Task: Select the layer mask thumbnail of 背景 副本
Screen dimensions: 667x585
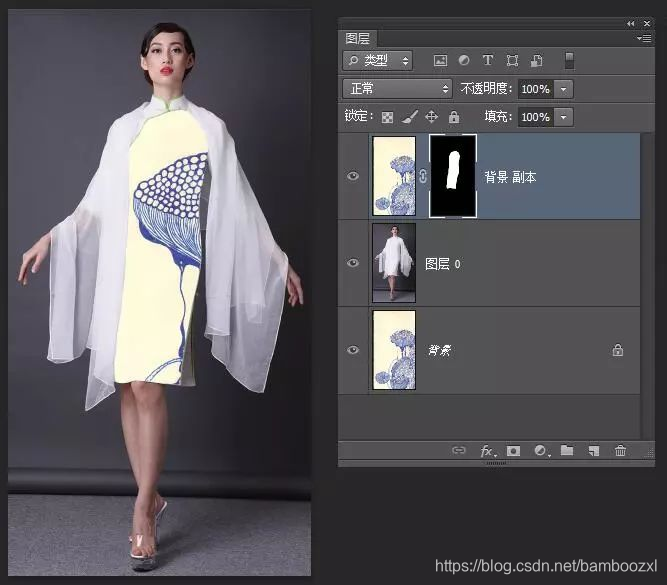Action: (453, 176)
